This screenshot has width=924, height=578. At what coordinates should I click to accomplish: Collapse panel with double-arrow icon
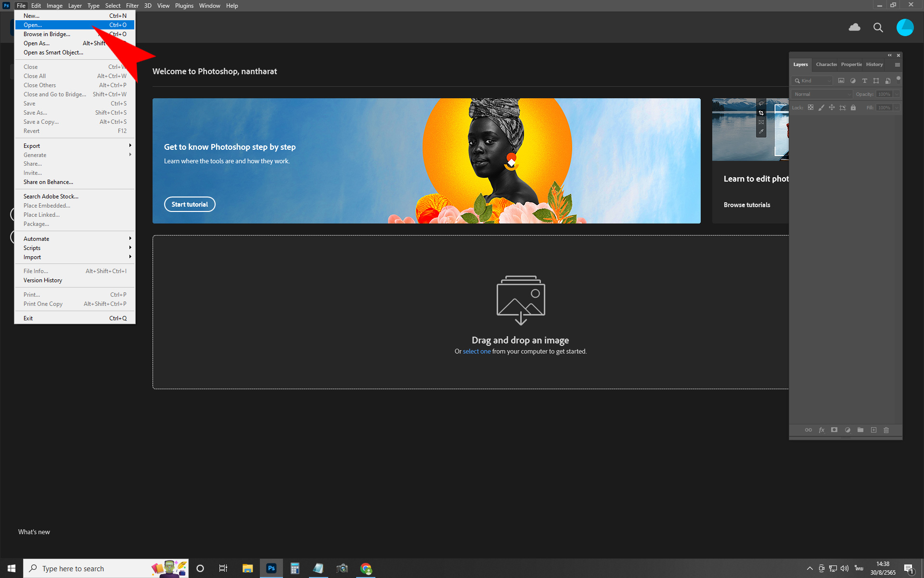pyautogui.click(x=890, y=55)
